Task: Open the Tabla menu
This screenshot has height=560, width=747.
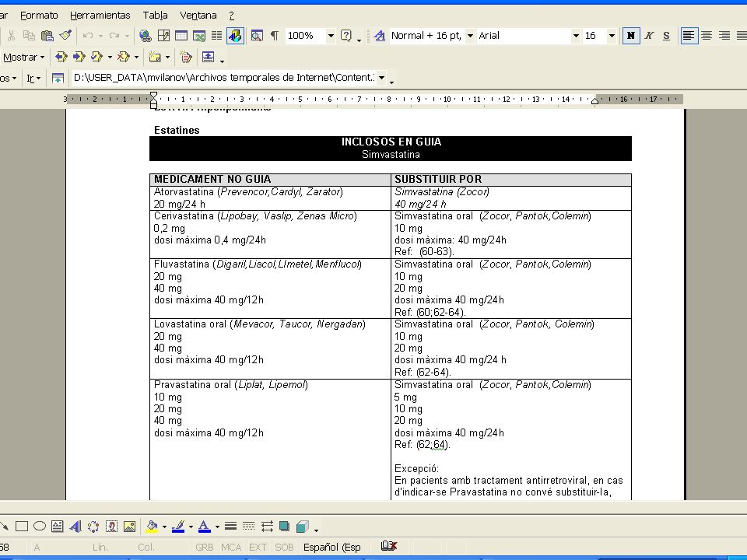Action: [156, 16]
